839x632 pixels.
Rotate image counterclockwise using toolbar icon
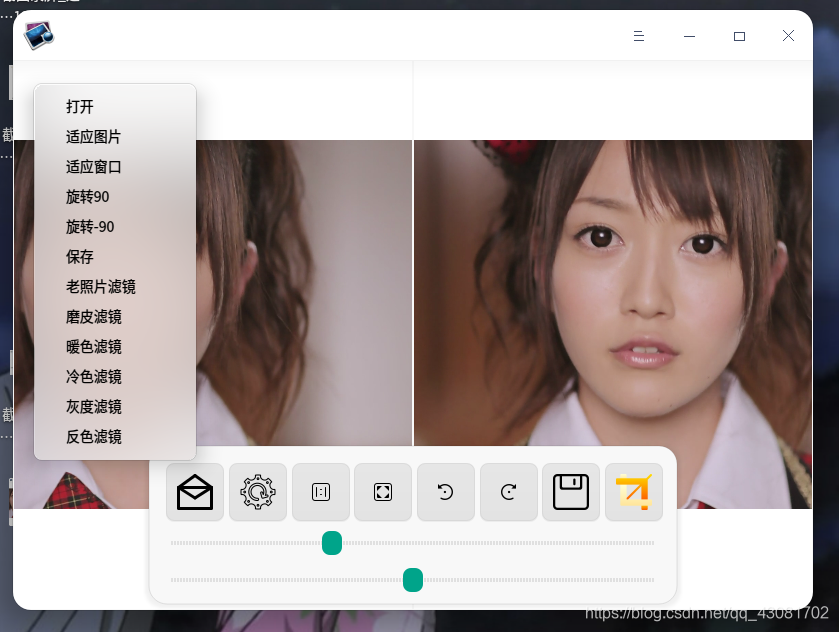click(446, 492)
